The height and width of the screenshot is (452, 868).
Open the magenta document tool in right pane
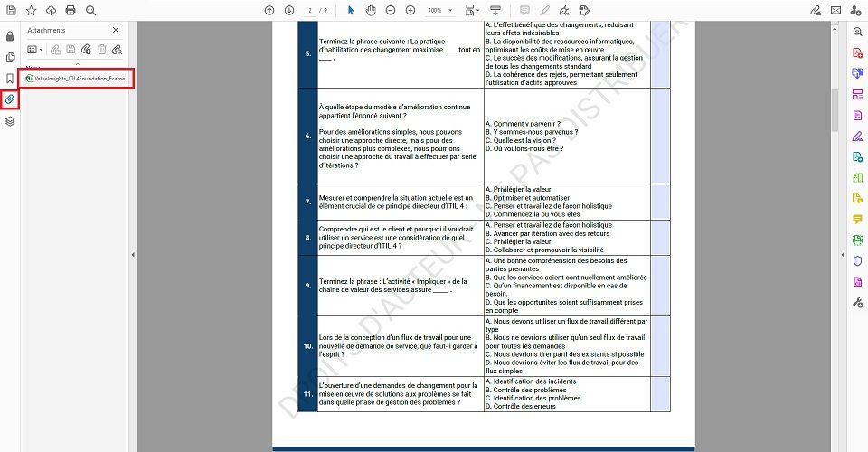[x=857, y=282]
